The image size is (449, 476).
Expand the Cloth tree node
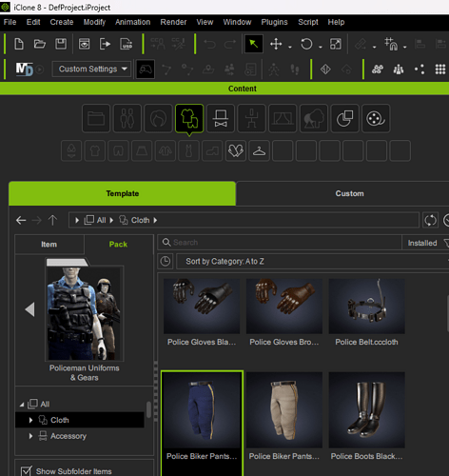[x=30, y=420]
